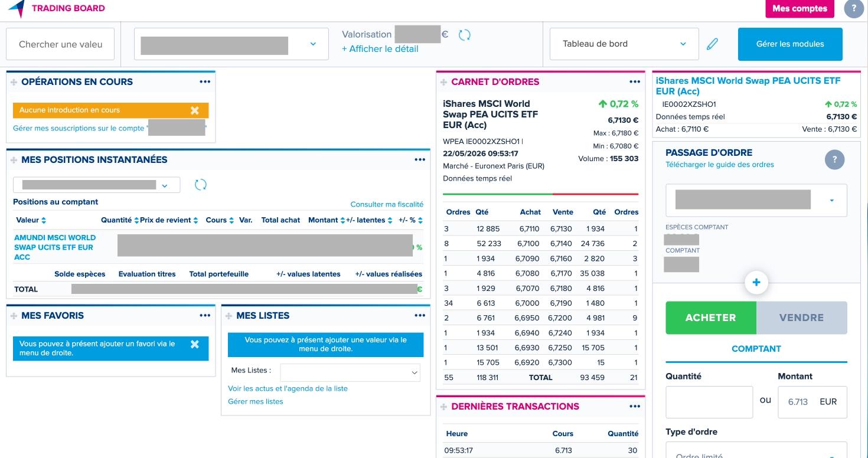The height and width of the screenshot is (458, 868).
Task: Click the help icon in Passage d'ordre
Action: tap(835, 159)
